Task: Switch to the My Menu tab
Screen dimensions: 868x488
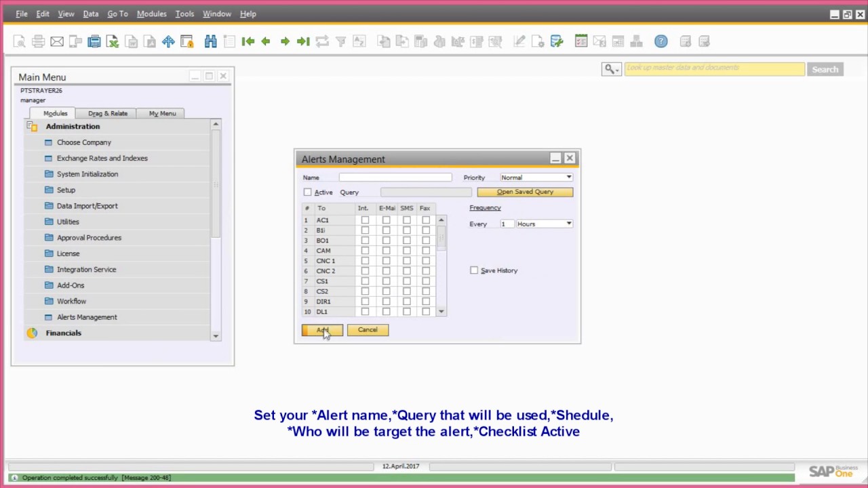Action: [162, 113]
